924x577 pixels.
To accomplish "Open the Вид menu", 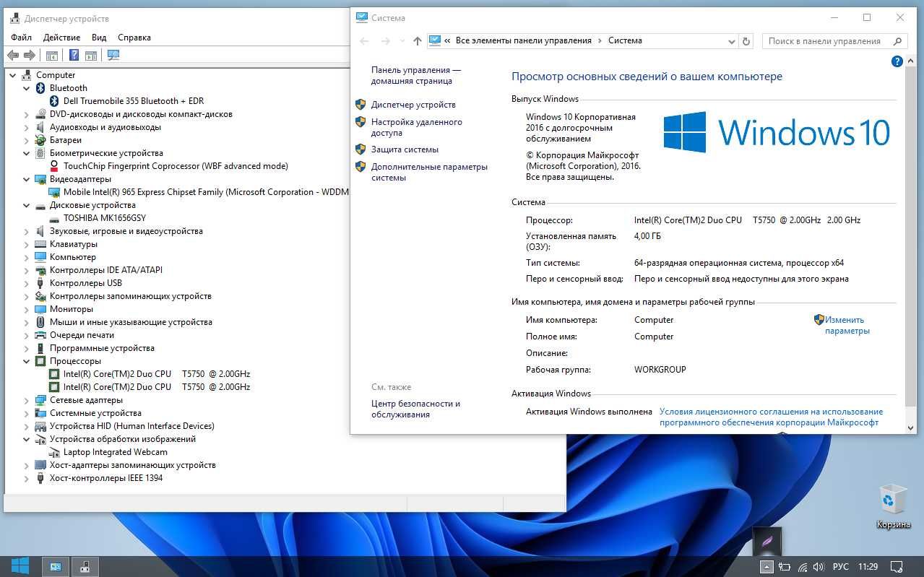I will pos(99,38).
